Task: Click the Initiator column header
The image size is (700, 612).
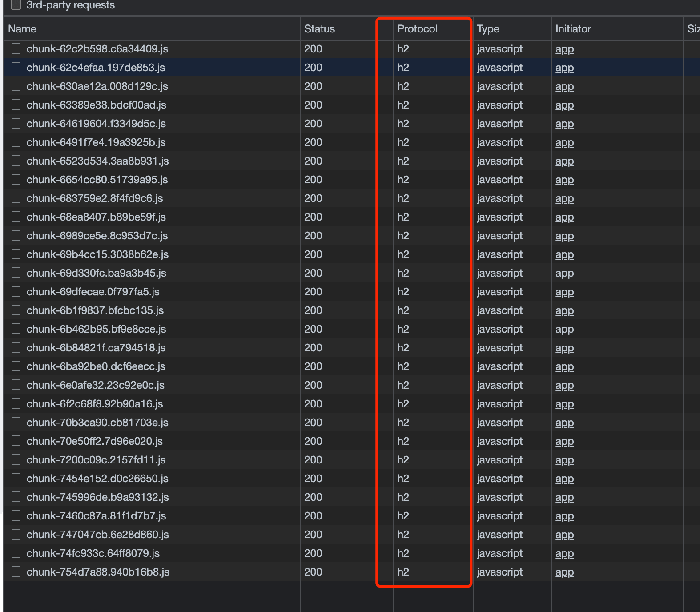Action: tap(573, 29)
